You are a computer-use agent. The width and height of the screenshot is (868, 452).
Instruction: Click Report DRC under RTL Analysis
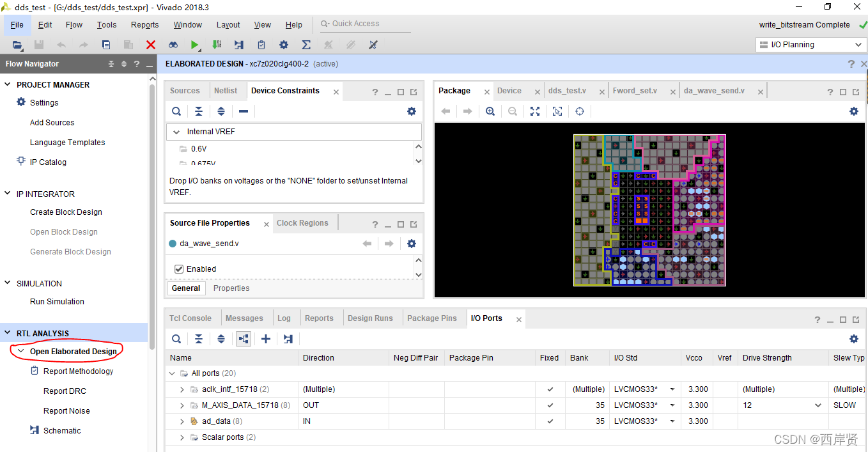65,391
